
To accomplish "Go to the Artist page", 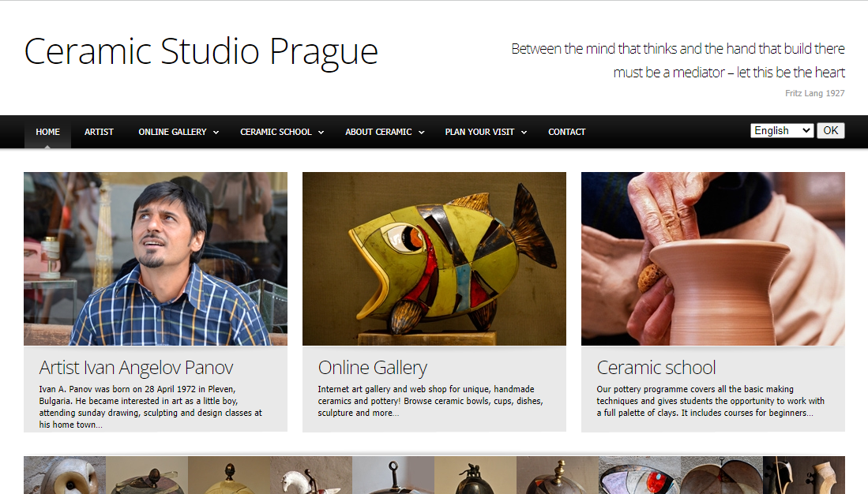I will 99,132.
